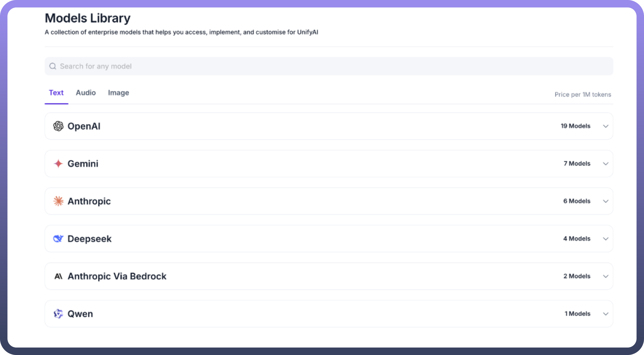Viewport: 644px width, 355px height.
Task: Expand the Deepseek section chevron
Action: tap(606, 239)
